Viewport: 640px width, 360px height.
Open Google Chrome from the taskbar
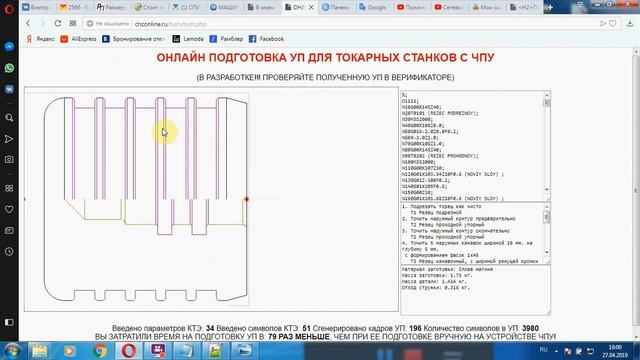pyautogui.click(x=99, y=351)
